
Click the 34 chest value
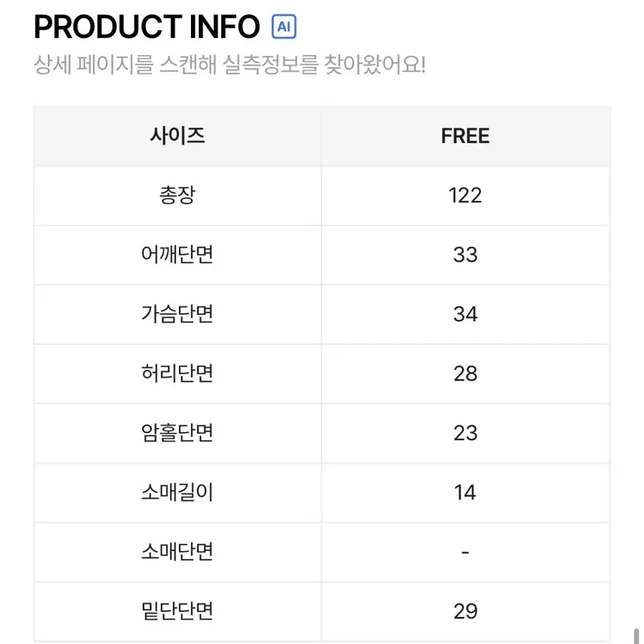(x=465, y=314)
